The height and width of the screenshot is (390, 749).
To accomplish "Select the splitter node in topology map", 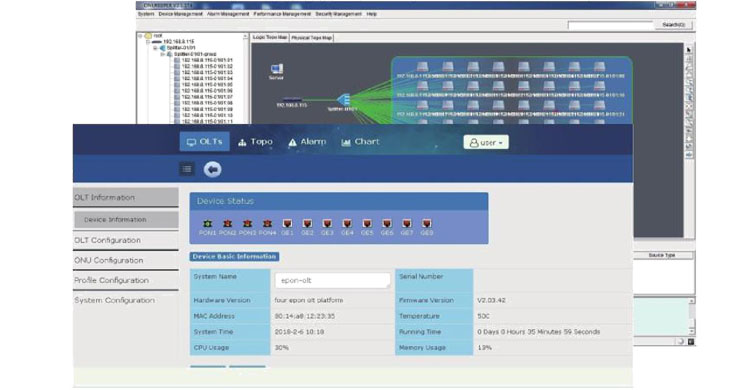I will 343,99.
